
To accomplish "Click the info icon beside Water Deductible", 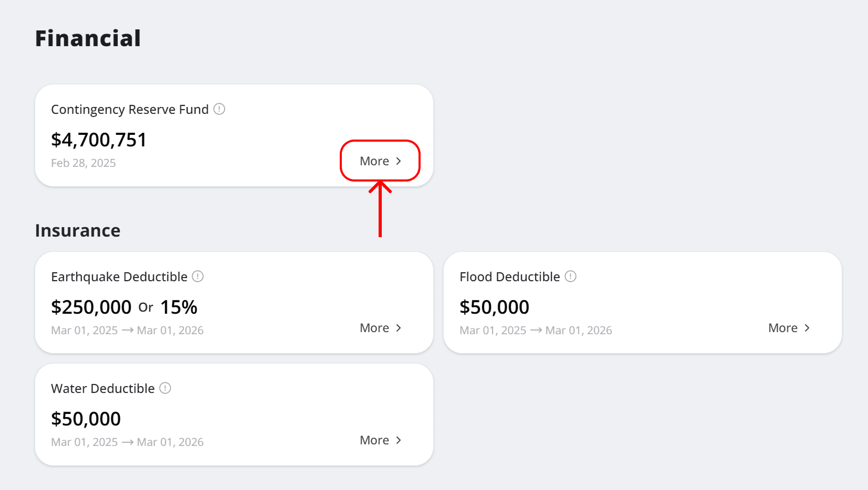I will 164,388.
